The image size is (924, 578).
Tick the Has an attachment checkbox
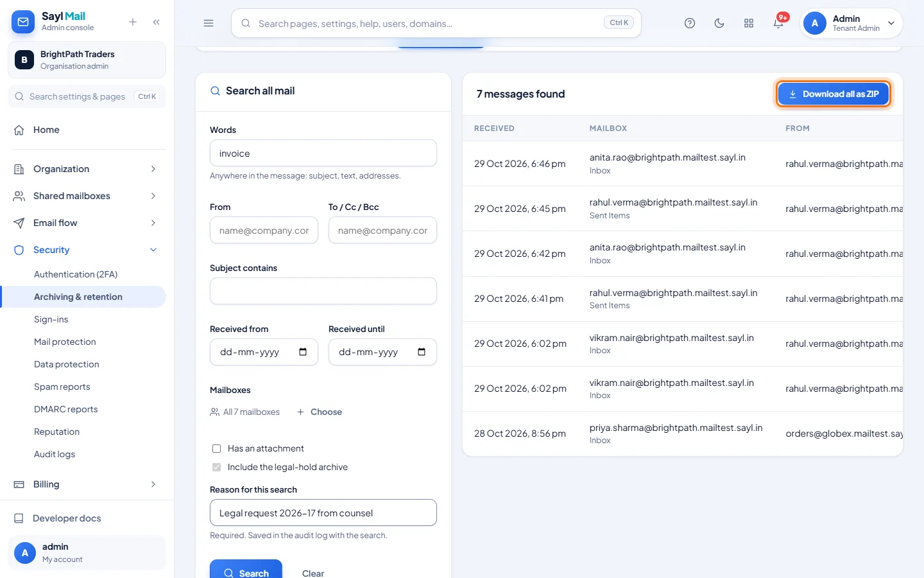click(x=216, y=448)
